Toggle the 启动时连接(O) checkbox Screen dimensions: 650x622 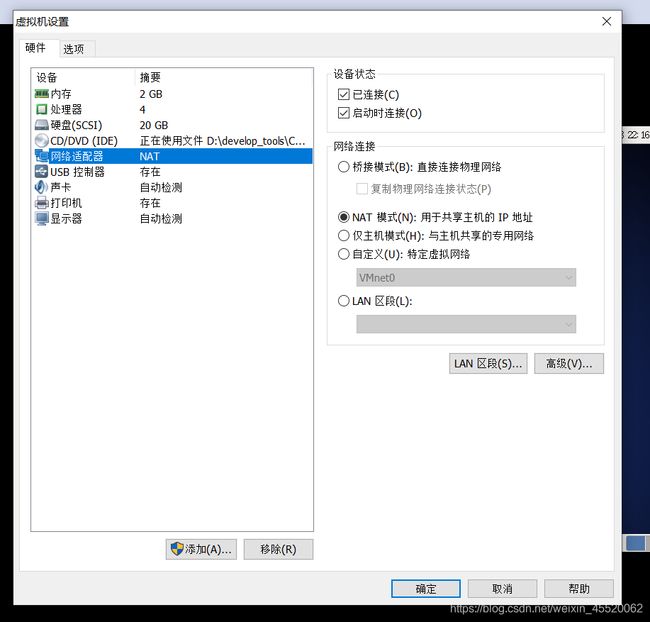(344, 113)
